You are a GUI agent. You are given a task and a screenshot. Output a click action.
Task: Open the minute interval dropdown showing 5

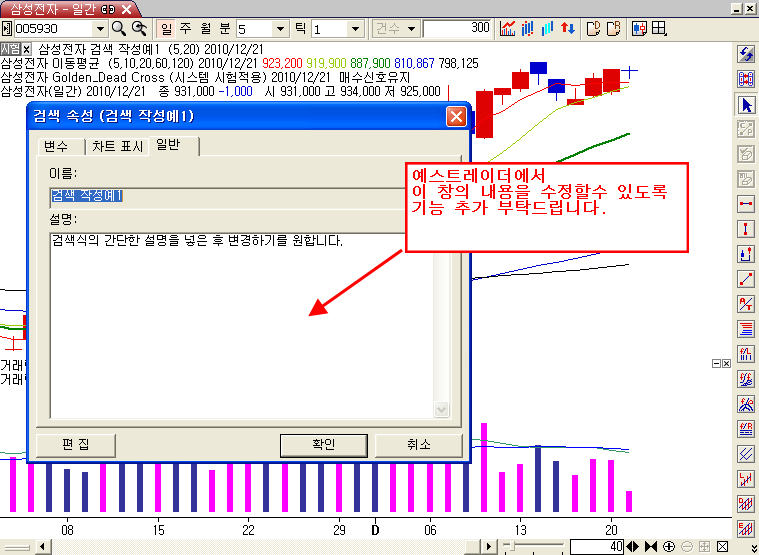pyautogui.click(x=280, y=28)
